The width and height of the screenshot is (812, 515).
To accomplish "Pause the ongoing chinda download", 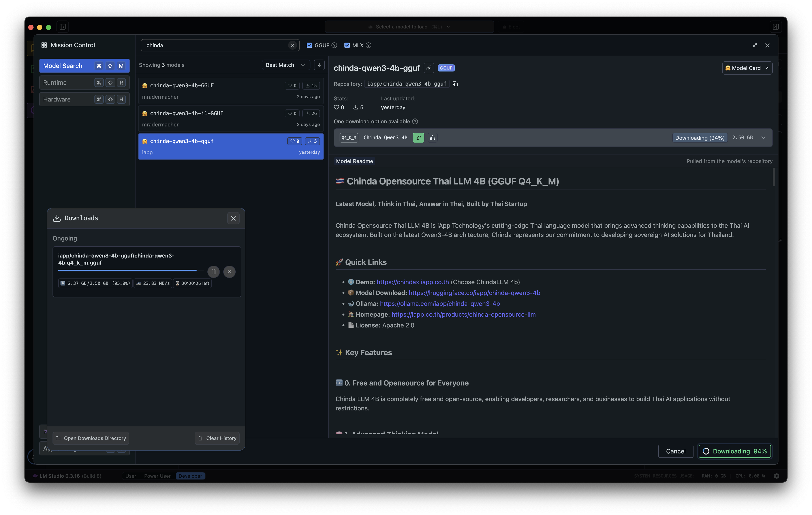I will [213, 272].
